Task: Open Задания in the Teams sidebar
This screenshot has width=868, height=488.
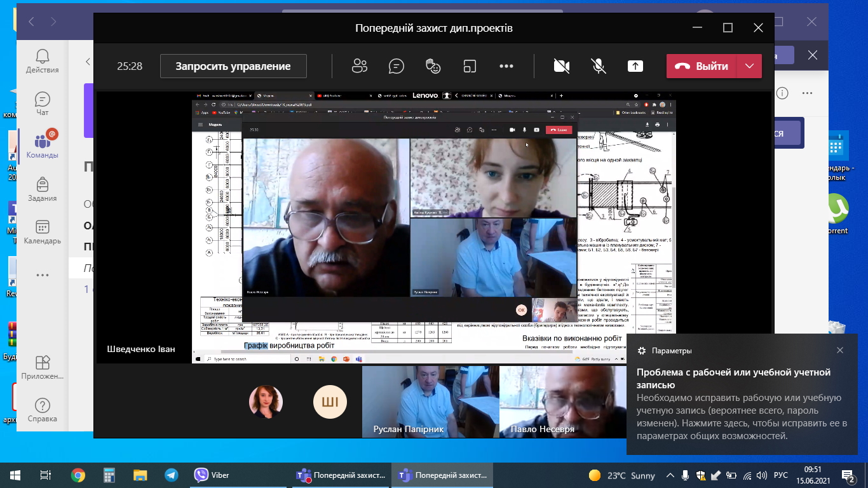Action: pos(43,189)
